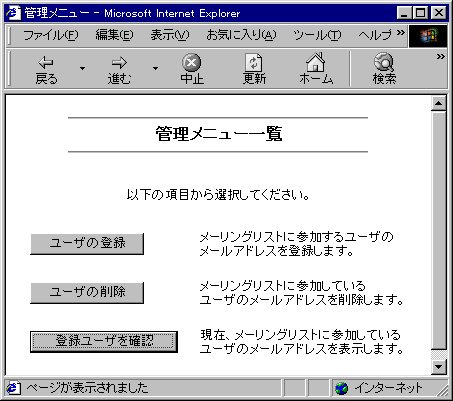Viewport: 453px width, 401px height.
Task: Refresh page using the 更新 icon
Action: (254, 62)
